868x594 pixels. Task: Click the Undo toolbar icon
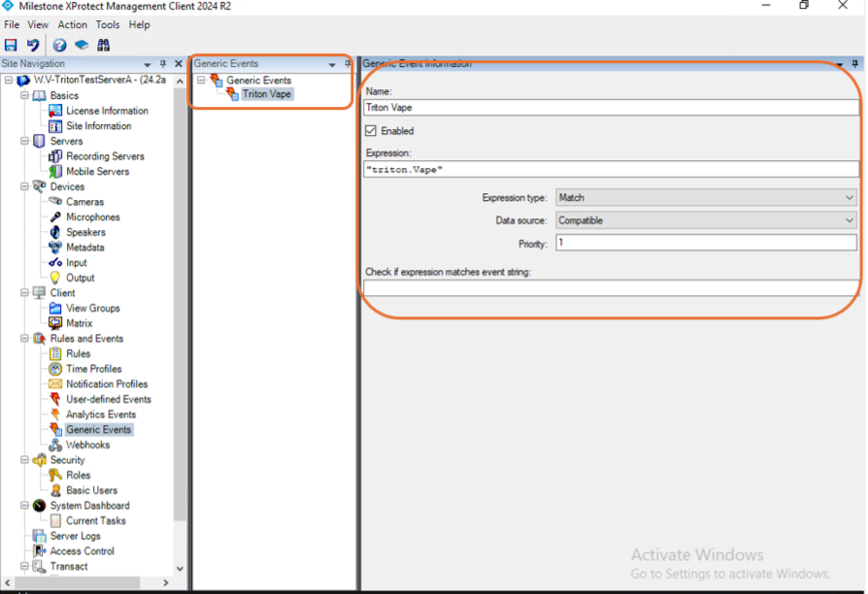[33, 45]
